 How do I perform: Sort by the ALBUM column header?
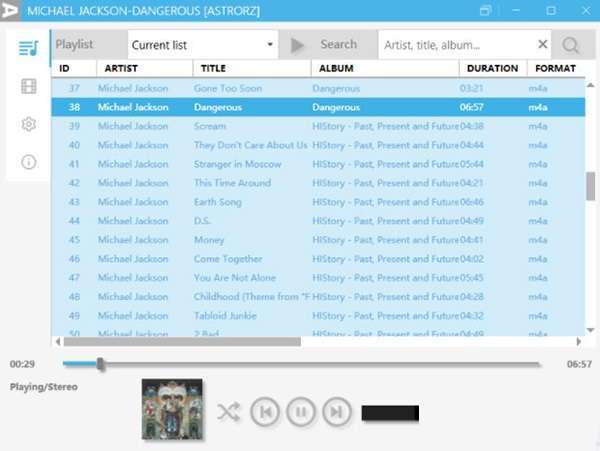tap(385, 68)
